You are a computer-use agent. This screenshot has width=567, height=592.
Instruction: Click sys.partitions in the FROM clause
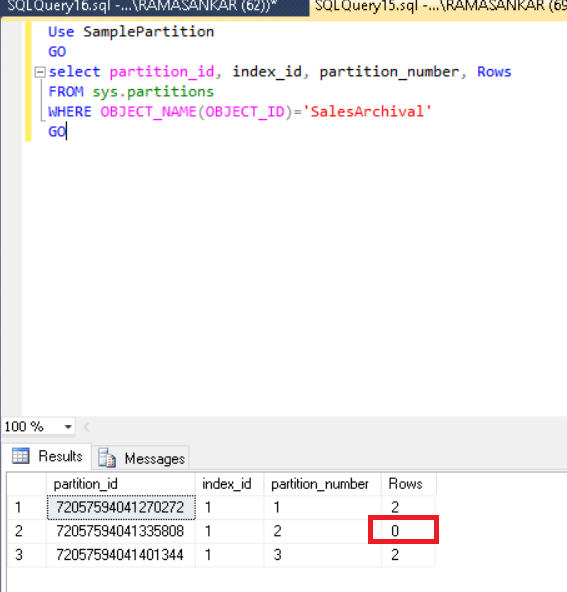(x=153, y=92)
